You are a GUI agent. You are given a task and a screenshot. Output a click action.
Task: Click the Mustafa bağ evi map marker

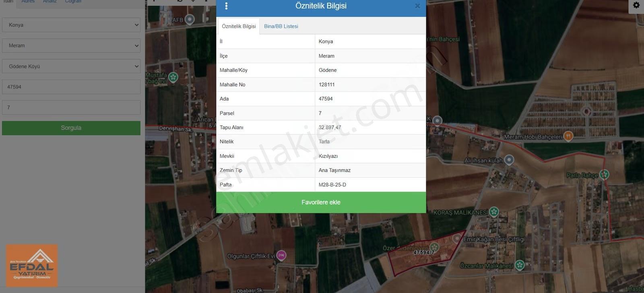click(173, 77)
